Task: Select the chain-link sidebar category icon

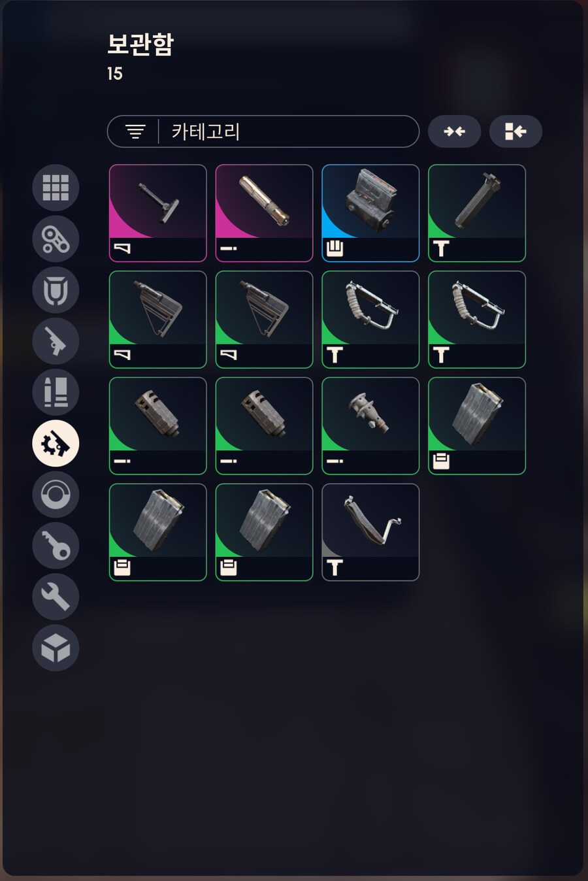Action: (x=56, y=239)
